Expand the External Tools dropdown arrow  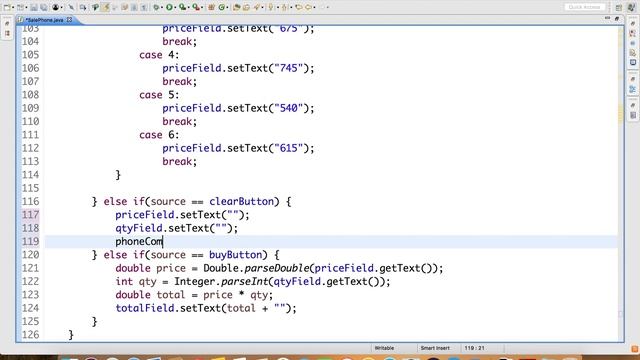202,7
